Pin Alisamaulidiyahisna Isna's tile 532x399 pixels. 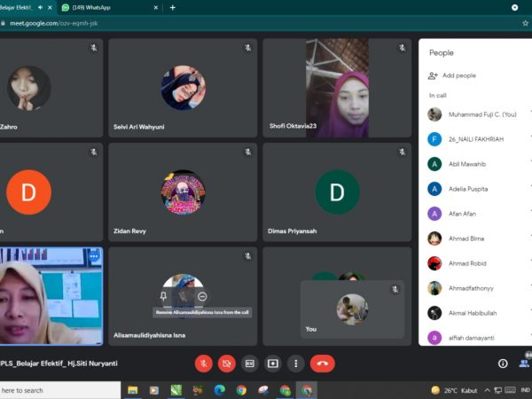(163, 296)
